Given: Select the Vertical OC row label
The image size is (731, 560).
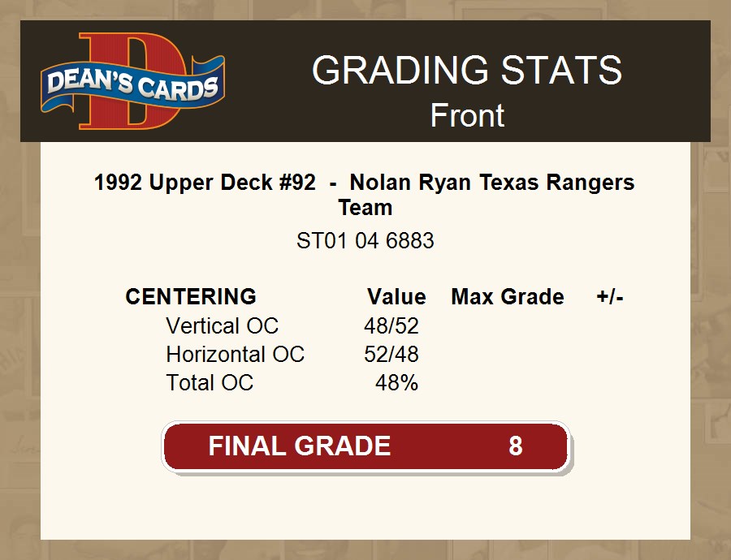Looking at the screenshot, I should 222,326.
